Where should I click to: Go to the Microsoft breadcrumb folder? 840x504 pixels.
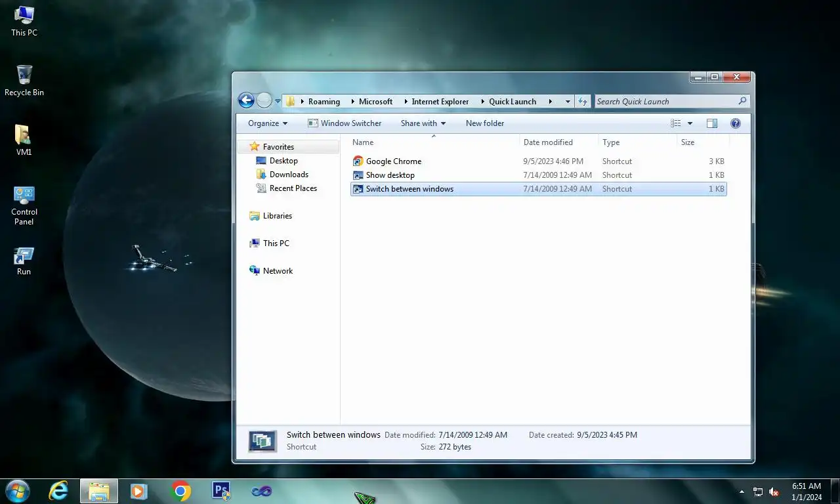tap(375, 102)
